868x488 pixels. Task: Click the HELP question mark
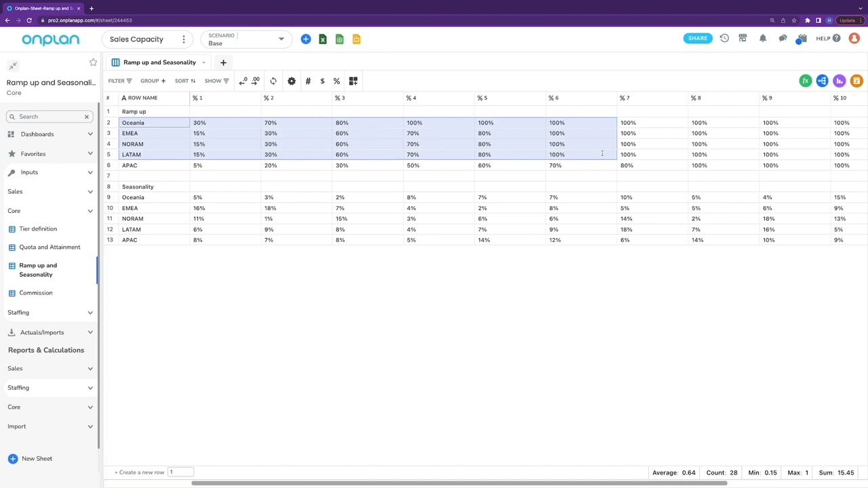pos(836,39)
